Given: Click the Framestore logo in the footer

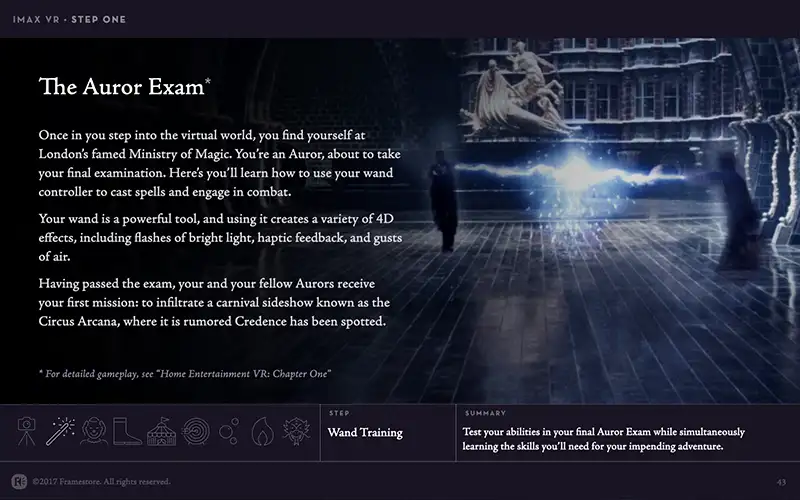Looking at the screenshot, I should coord(19,482).
